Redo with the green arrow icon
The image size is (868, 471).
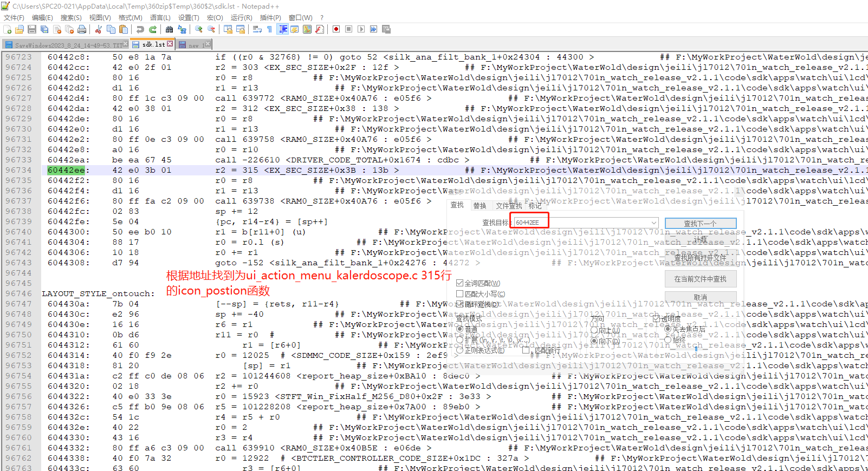(153, 29)
